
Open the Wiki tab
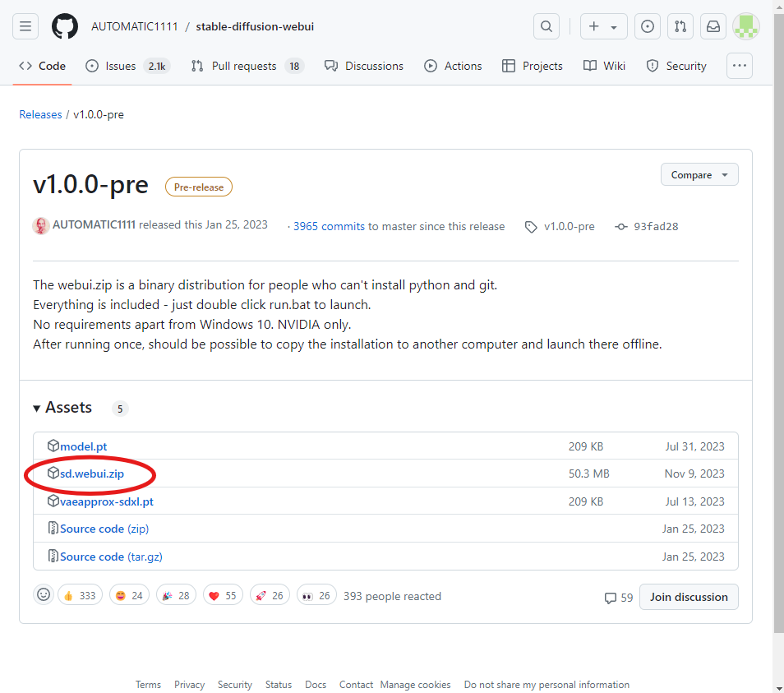pos(605,66)
